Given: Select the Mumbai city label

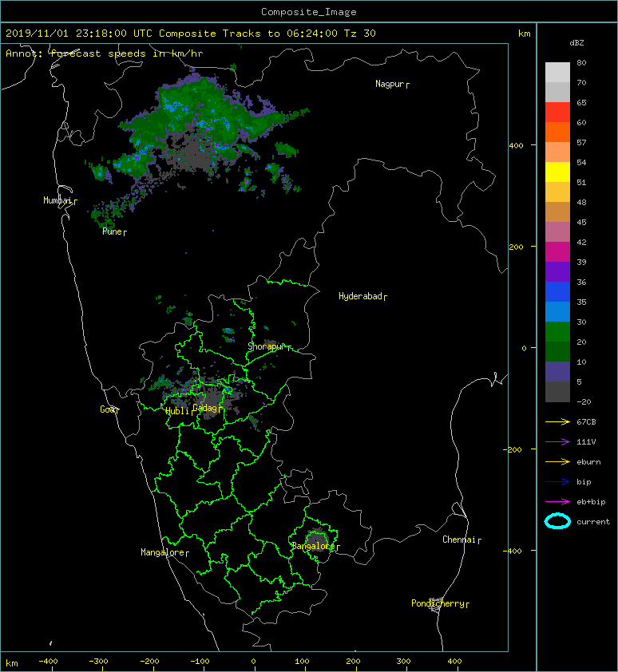Looking at the screenshot, I should coord(60,200).
